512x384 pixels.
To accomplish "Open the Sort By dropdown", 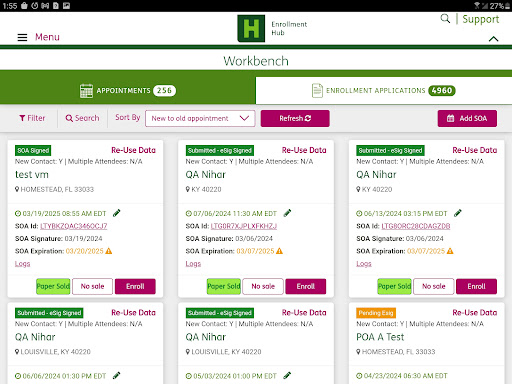I will tap(200, 118).
